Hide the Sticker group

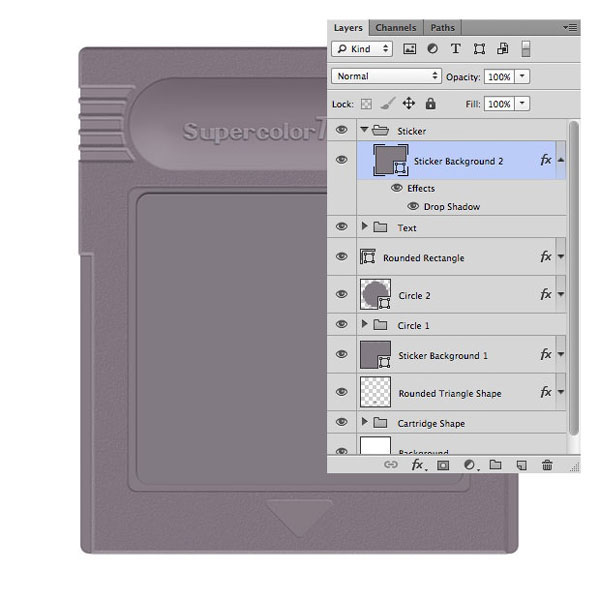click(342, 130)
